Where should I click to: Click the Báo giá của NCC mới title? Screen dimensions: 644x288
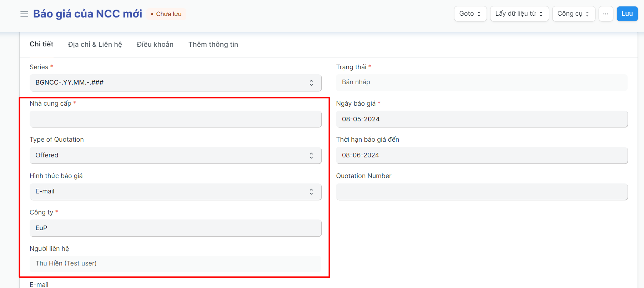pyautogui.click(x=87, y=14)
